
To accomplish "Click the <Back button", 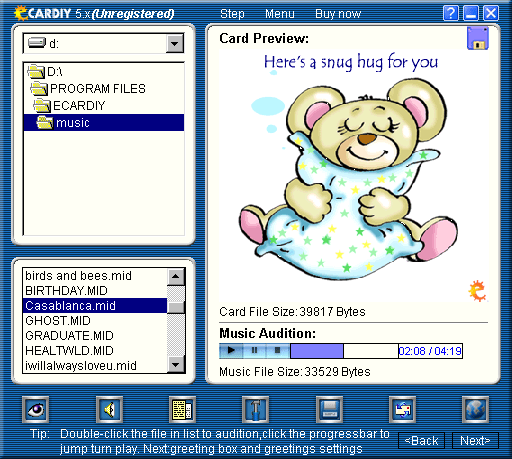I will click(421, 441).
